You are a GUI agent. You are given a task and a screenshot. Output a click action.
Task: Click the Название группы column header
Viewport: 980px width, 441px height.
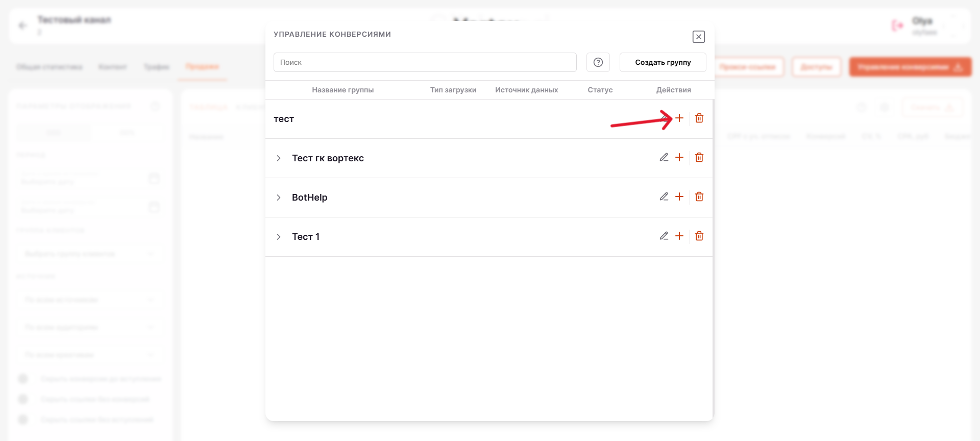tap(342, 90)
